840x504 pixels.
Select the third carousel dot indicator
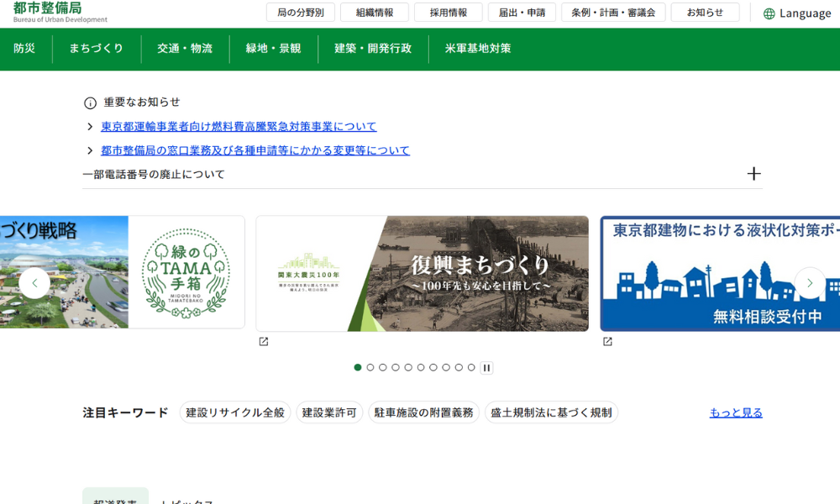382,367
